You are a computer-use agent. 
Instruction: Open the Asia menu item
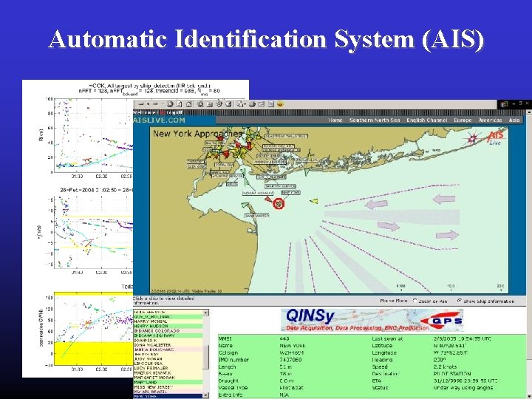click(x=514, y=120)
